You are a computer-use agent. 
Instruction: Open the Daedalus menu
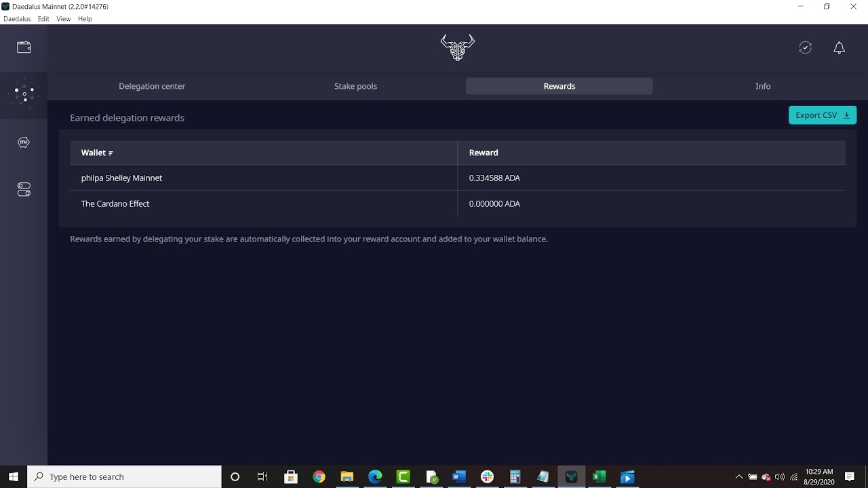pyautogui.click(x=17, y=19)
